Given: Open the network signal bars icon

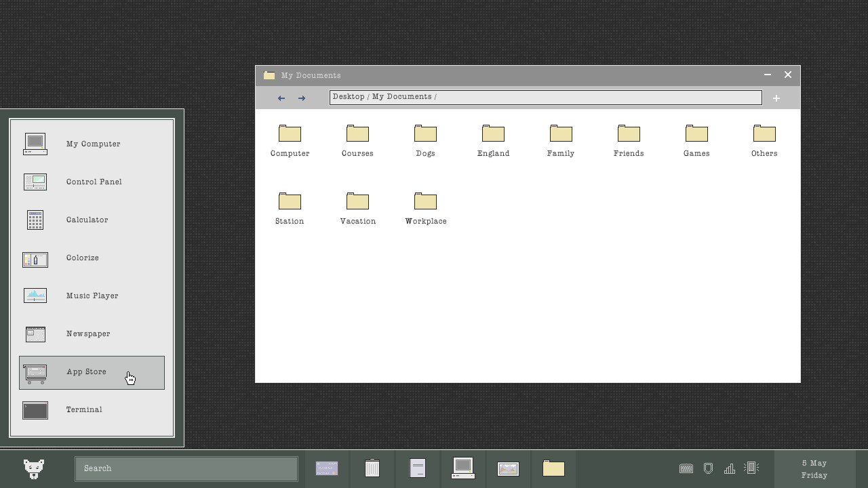Looking at the screenshot, I should pos(730,468).
